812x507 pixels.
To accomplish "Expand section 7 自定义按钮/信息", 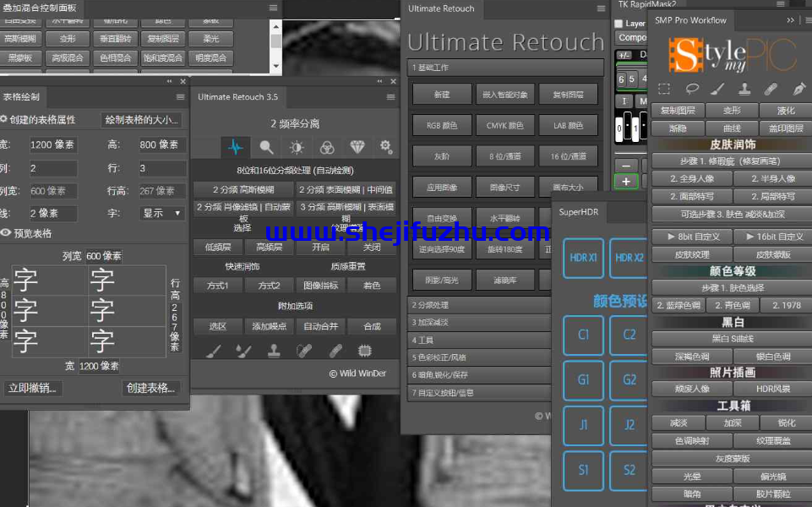I will pyautogui.click(x=479, y=393).
